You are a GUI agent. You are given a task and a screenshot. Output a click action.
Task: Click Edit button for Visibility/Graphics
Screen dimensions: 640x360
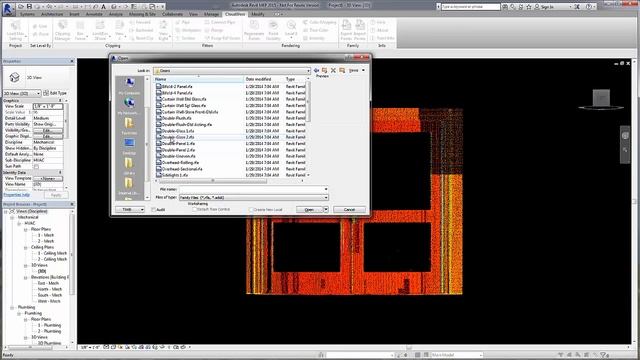tap(48, 131)
